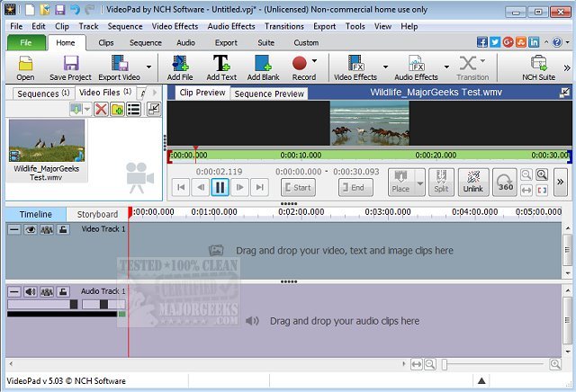Mute Audio Track 1 with the speaker icon
576x392 pixels.
coord(31,292)
